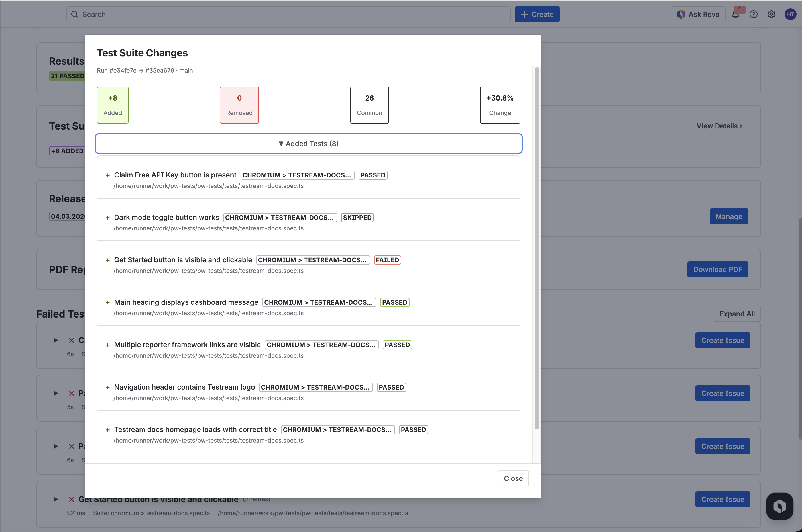The image size is (802, 532).
Task: Click the PASSED badge on Navigation header test
Action: click(x=392, y=387)
